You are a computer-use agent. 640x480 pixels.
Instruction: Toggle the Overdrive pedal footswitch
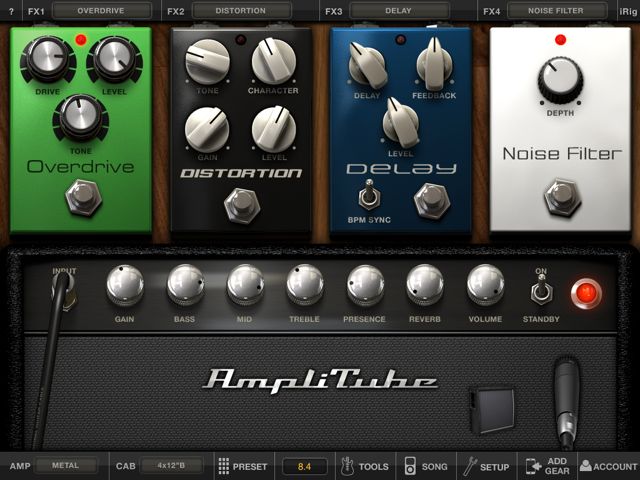pyautogui.click(x=84, y=197)
